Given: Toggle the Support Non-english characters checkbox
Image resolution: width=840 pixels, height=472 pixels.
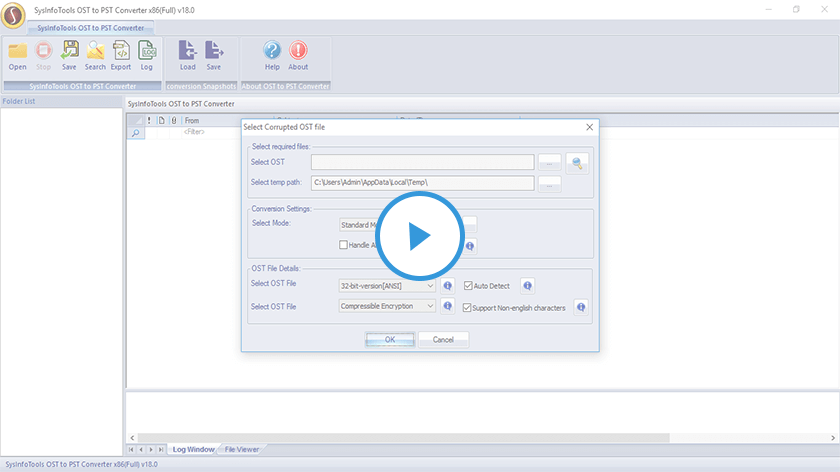Looking at the screenshot, I should tap(468, 307).
